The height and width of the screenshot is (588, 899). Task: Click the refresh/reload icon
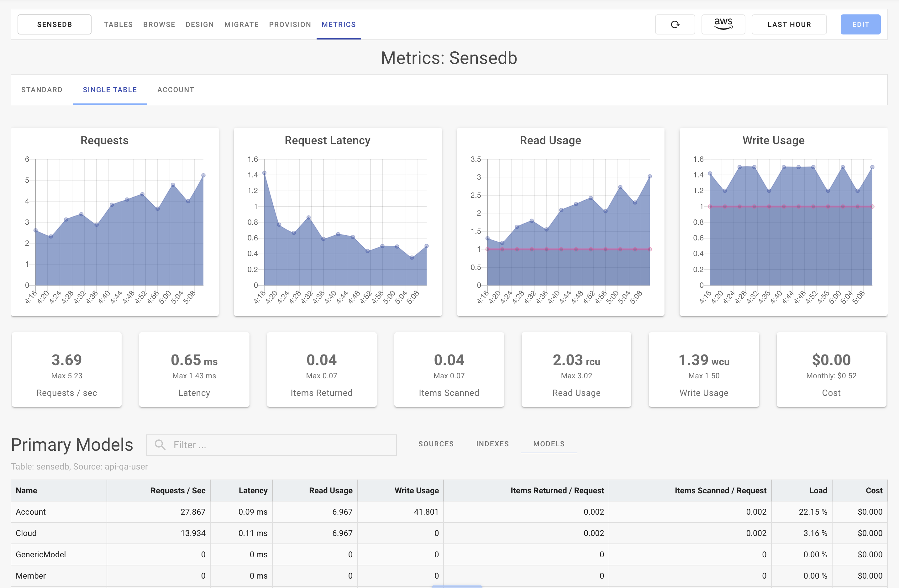675,24
